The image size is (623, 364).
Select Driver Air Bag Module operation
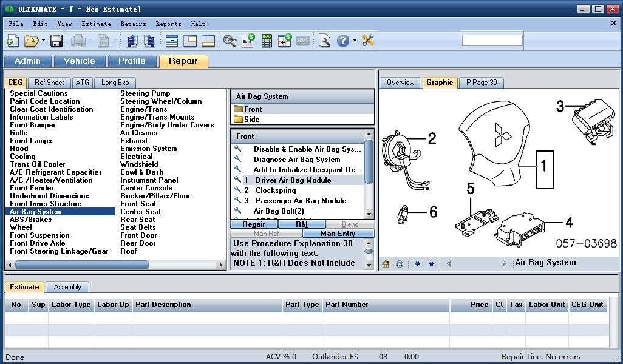click(x=297, y=180)
